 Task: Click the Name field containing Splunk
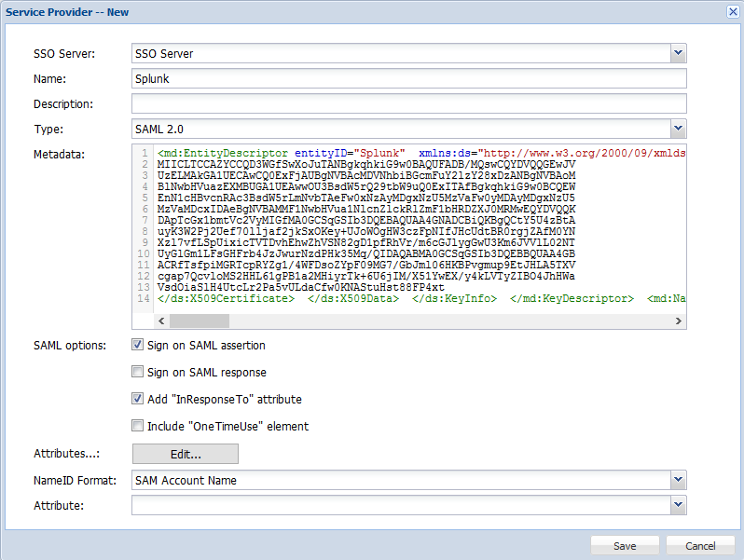(408, 79)
